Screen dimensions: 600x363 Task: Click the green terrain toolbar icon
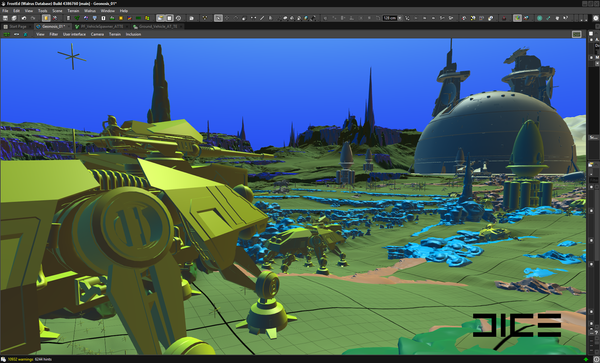point(112,18)
